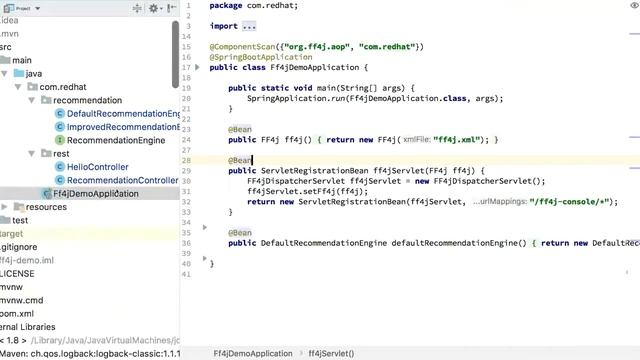The image size is (640, 360).
Task: Select the mvnw.cmd file
Action: 22,300
